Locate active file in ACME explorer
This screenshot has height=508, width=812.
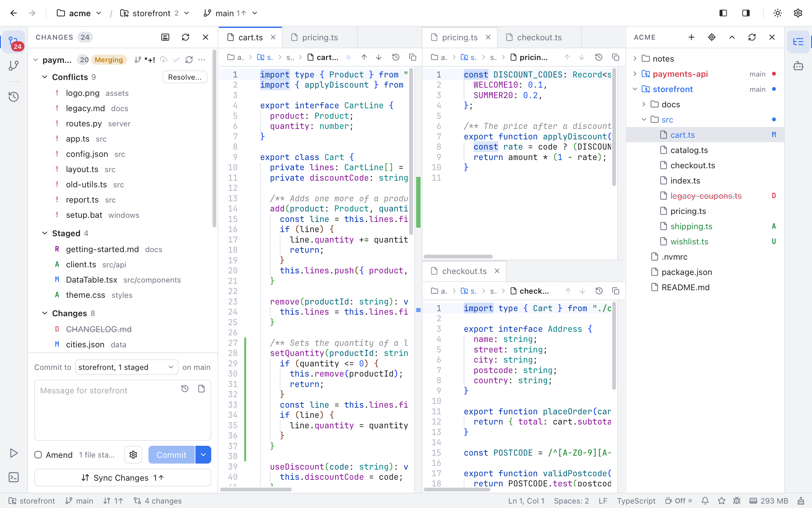tap(712, 37)
